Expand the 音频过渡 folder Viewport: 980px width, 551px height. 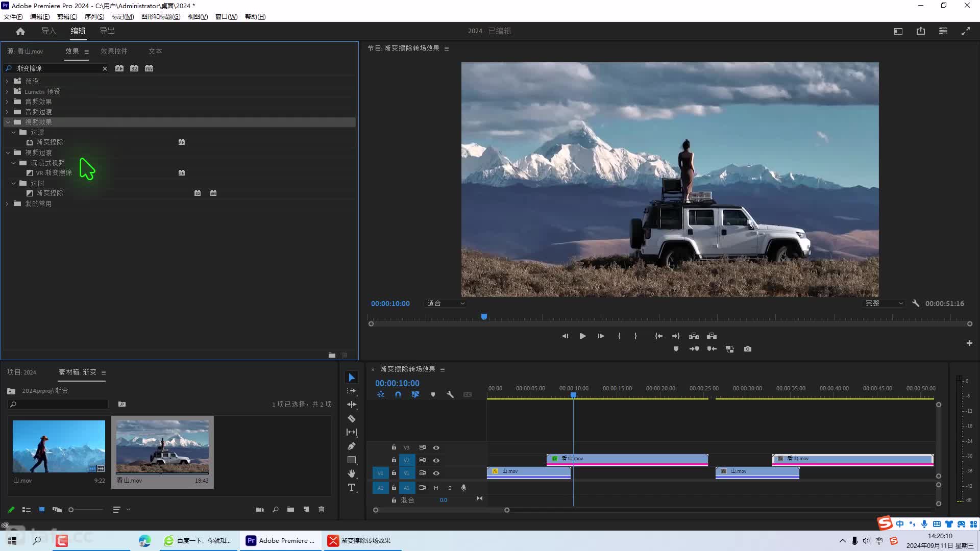point(7,112)
